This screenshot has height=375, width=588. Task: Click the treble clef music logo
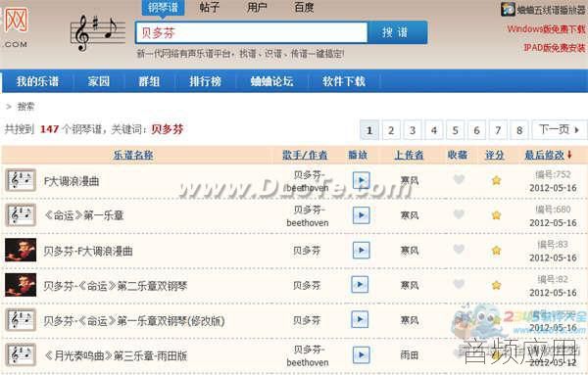coord(98,33)
